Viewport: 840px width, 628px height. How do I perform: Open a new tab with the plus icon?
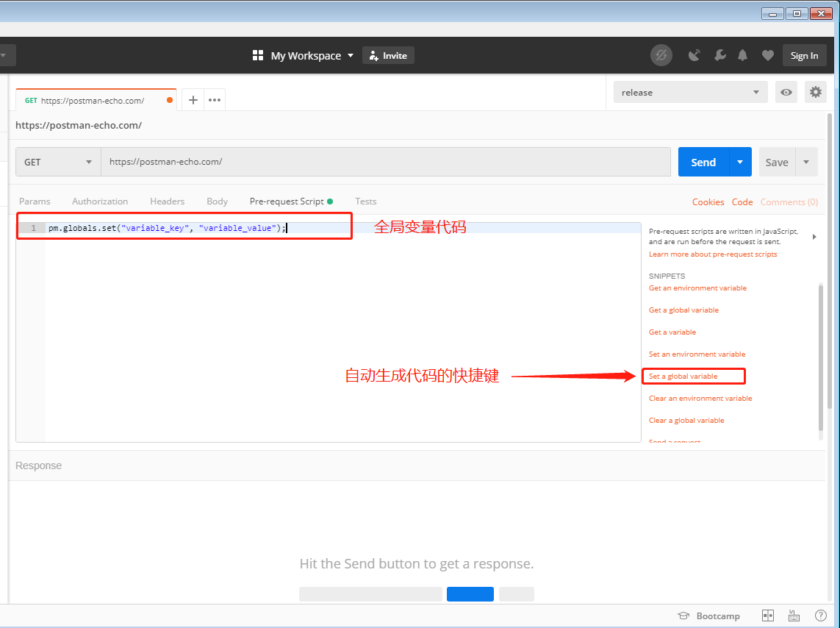click(x=193, y=100)
